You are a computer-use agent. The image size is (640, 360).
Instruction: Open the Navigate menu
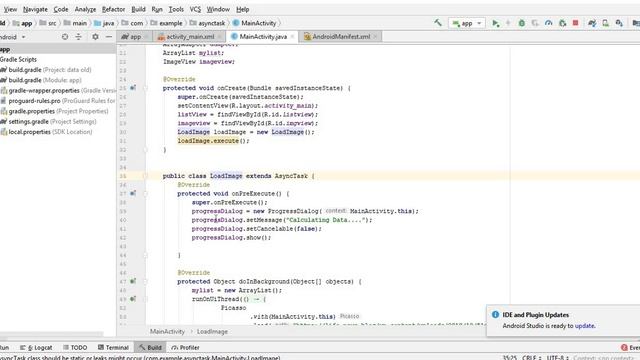point(35,9)
